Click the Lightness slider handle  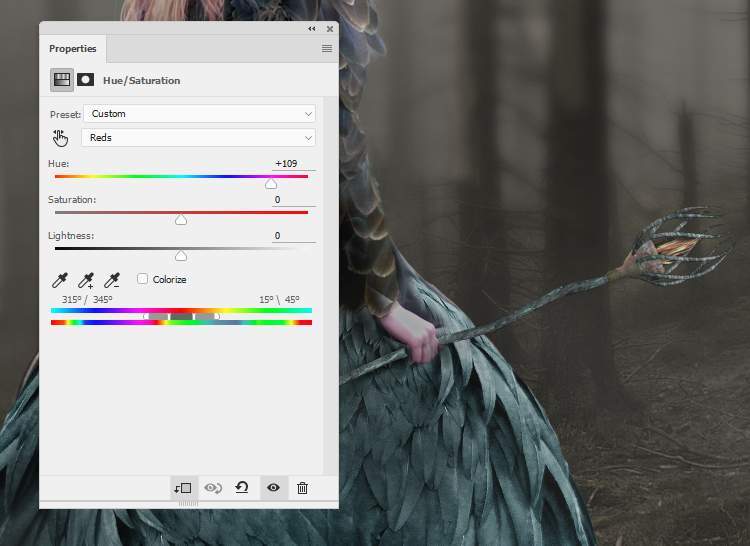[181, 256]
